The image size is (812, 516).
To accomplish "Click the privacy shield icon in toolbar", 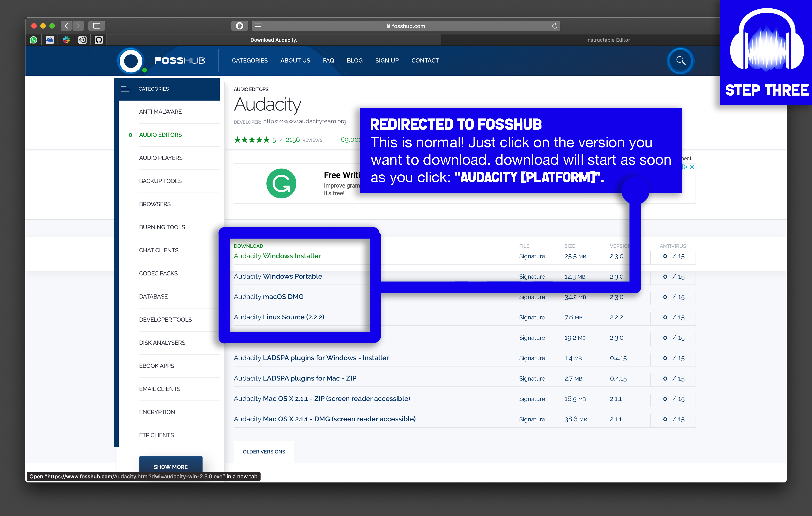I will (x=239, y=26).
